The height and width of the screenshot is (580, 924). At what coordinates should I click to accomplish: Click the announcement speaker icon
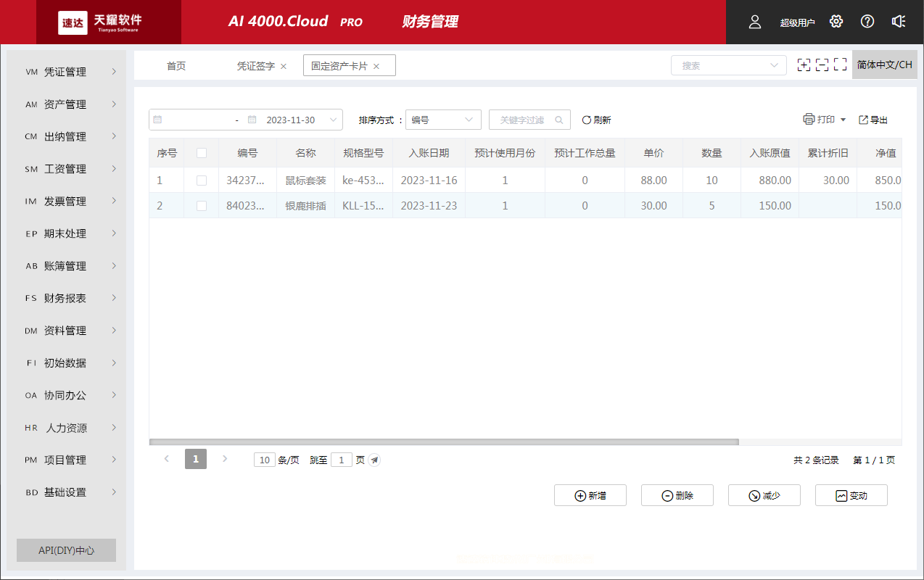coord(899,22)
